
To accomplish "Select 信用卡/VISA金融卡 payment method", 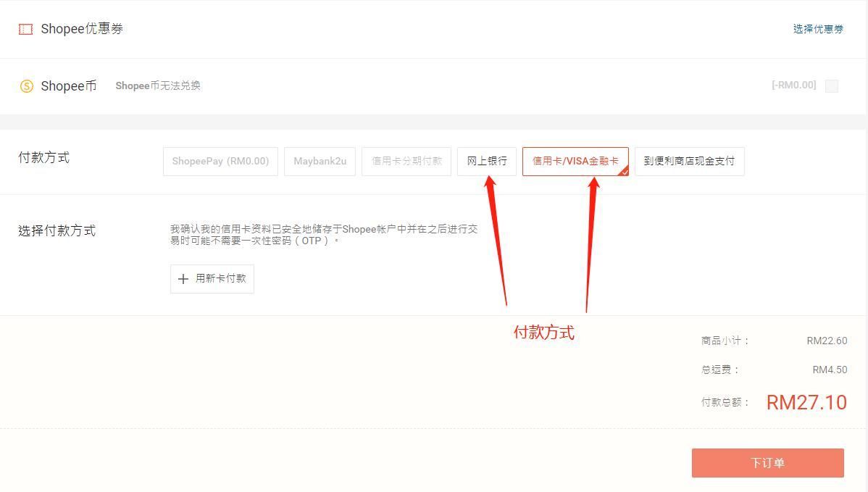I will [x=575, y=161].
